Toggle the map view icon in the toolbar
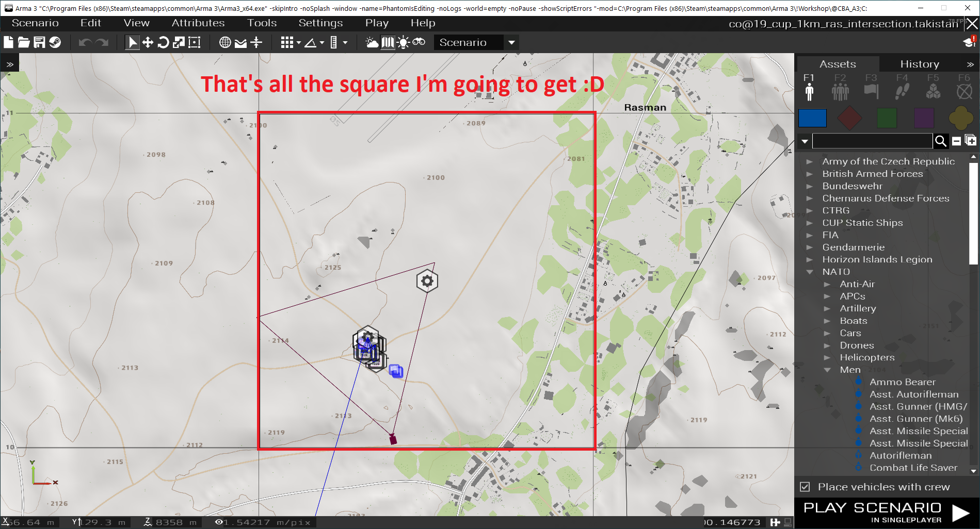The image size is (980, 529). tap(388, 42)
